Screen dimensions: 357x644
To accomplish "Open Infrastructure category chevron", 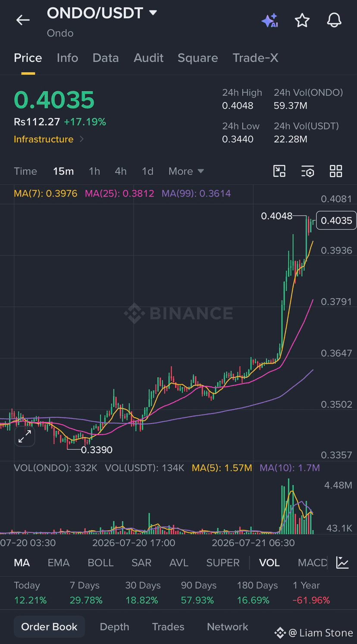I will pyautogui.click(x=81, y=139).
